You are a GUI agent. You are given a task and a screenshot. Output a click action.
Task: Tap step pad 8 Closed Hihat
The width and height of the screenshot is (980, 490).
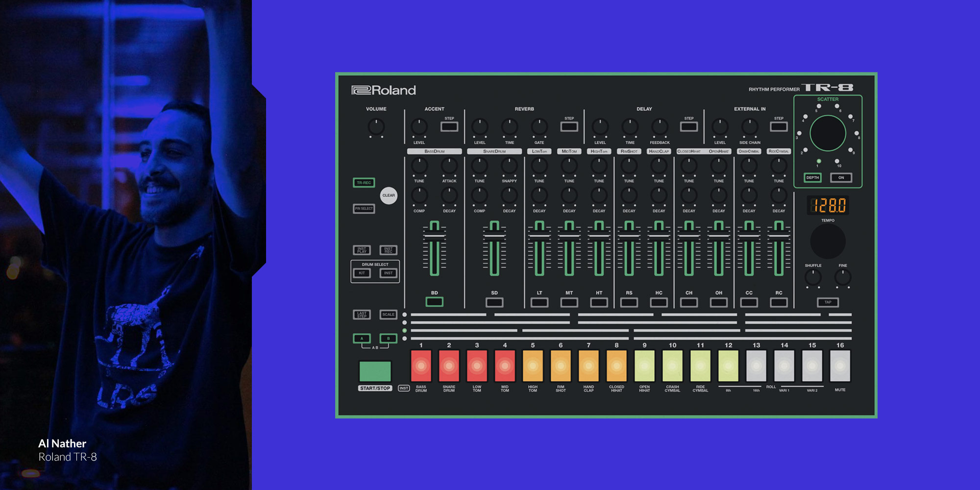pyautogui.click(x=616, y=366)
